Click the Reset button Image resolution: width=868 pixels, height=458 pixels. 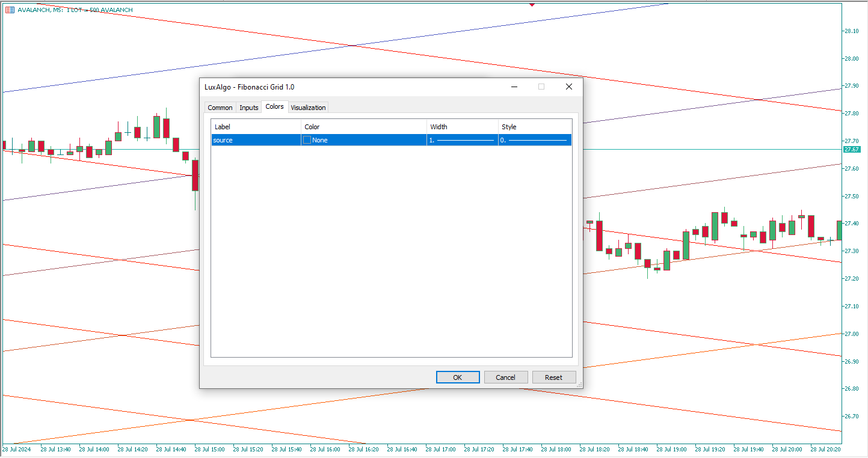pyautogui.click(x=553, y=377)
